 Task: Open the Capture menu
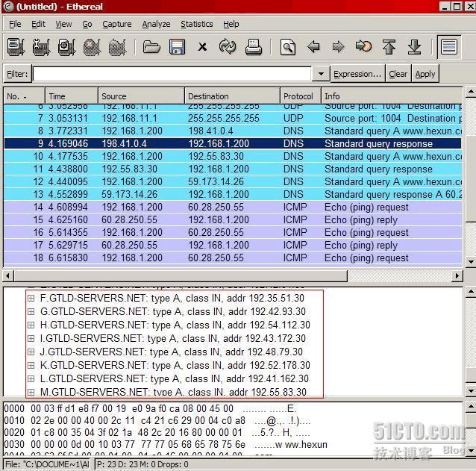click(x=116, y=24)
